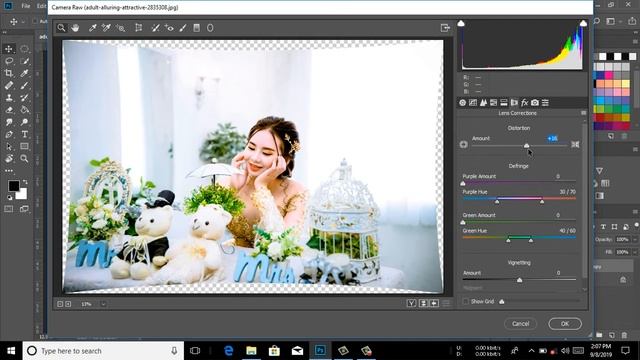Select the Horizontal Type tool
640x360 pixels.
[x=24, y=134]
